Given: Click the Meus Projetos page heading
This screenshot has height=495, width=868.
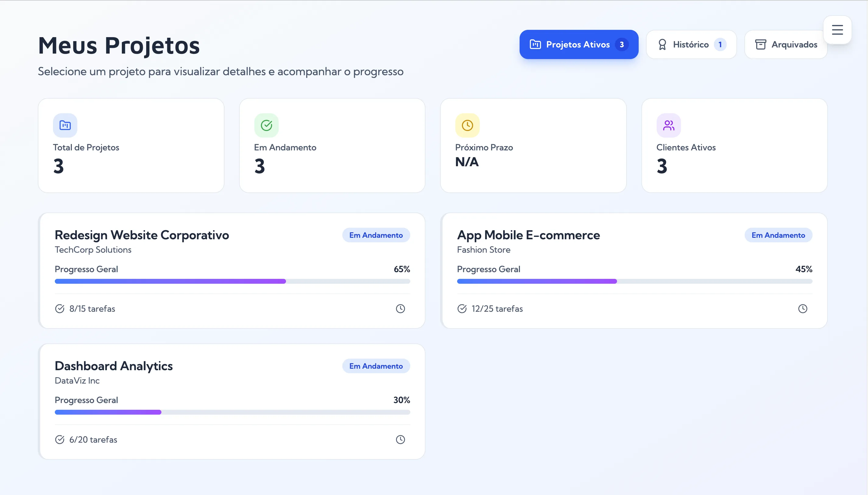Looking at the screenshot, I should tap(119, 46).
